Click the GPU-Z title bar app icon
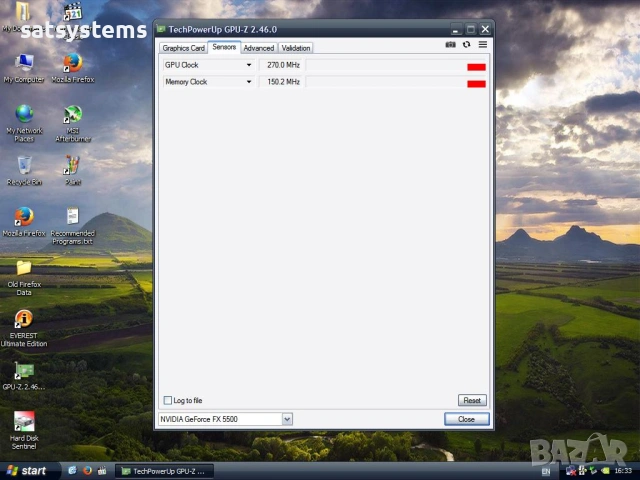 coord(161,29)
